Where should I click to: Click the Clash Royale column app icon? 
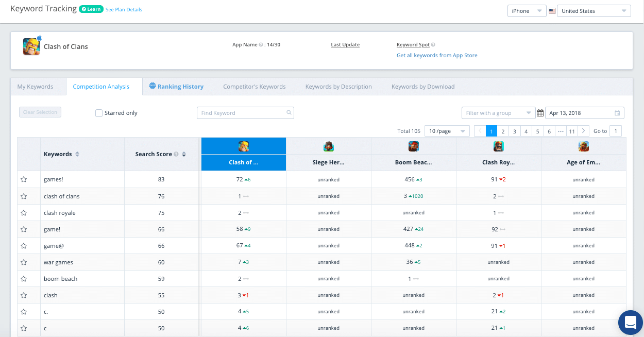click(499, 146)
